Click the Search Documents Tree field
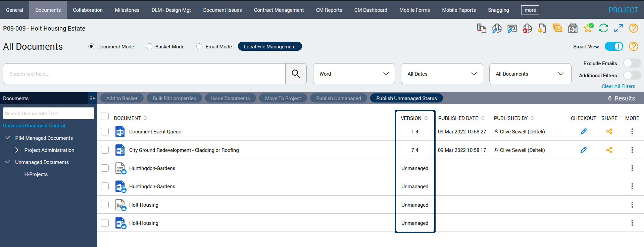This screenshot has height=247, width=644. pyautogui.click(x=49, y=113)
